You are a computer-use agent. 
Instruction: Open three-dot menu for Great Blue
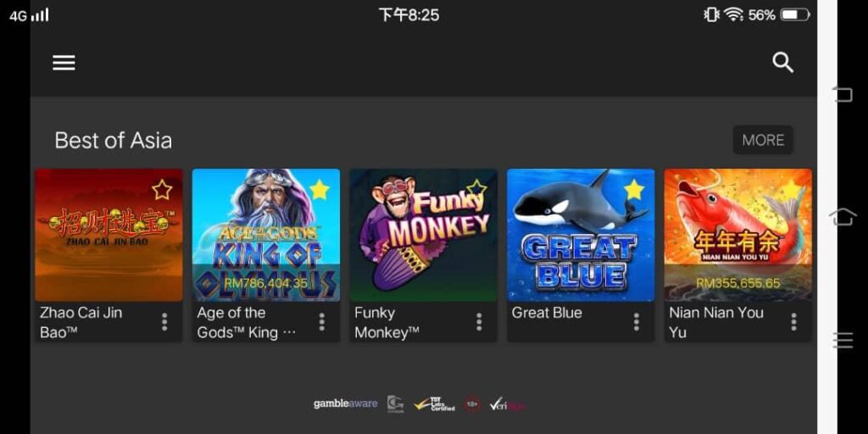[636, 322]
